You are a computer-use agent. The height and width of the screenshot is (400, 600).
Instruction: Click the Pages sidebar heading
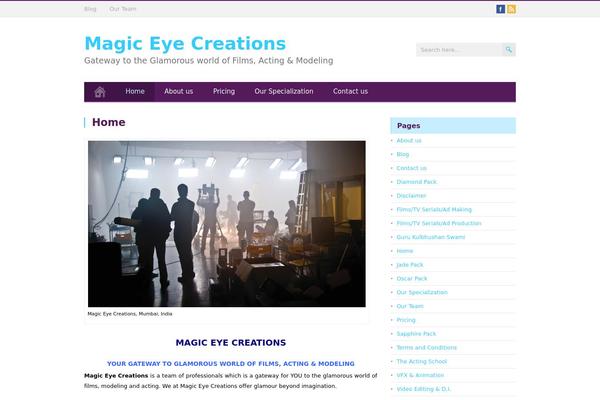pyautogui.click(x=408, y=126)
